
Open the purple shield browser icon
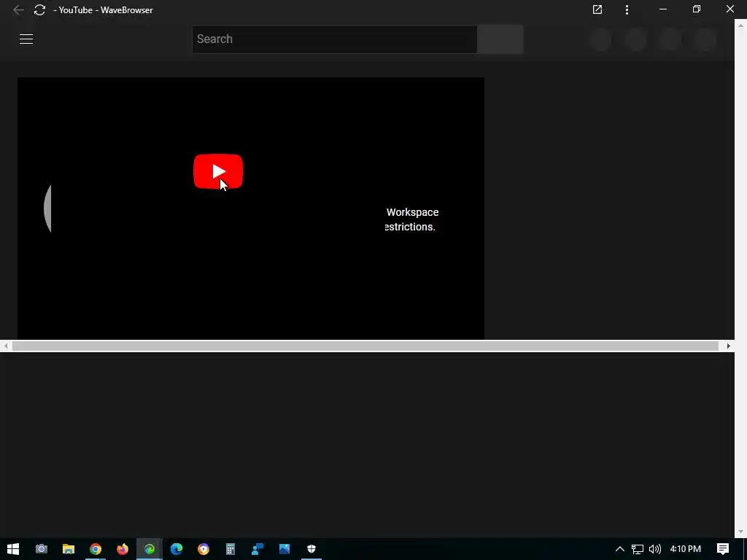204,549
